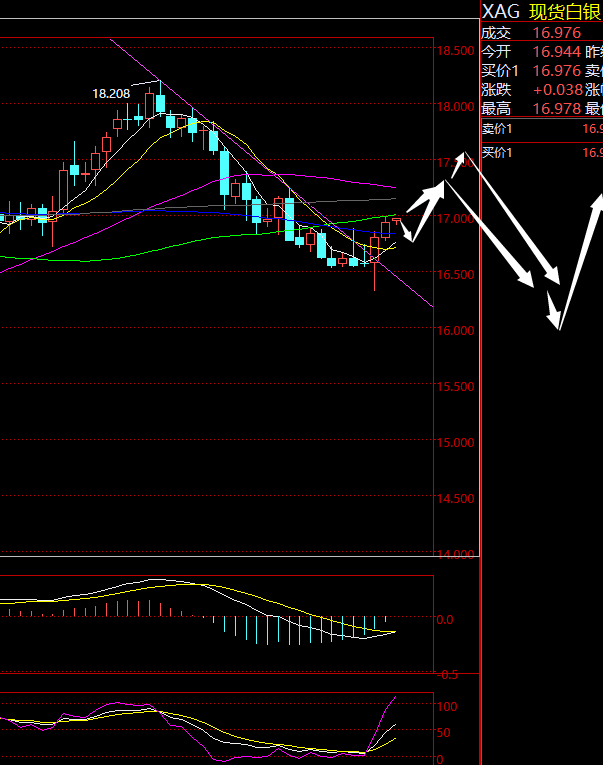Click the white arrow tip near 17.500
The height and width of the screenshot is (765, 603).
click(462, 154)
